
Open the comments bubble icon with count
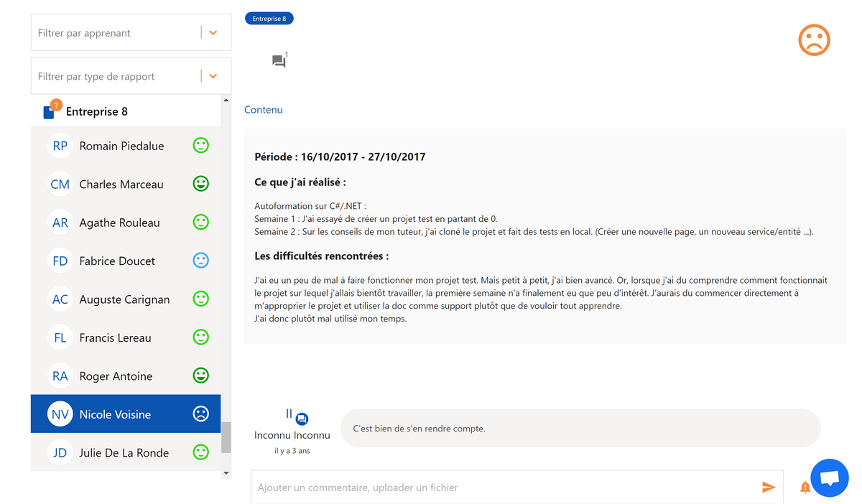(279, 60)
